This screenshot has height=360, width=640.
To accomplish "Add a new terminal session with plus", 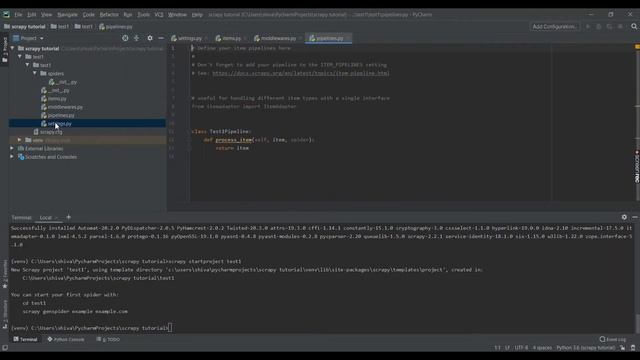I will click(68, 217).
